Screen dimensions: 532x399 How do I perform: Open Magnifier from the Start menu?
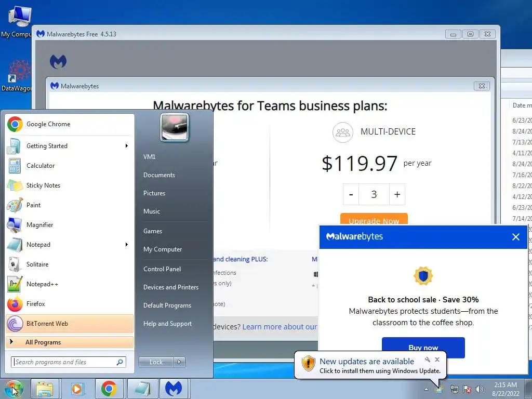(70, 224)
